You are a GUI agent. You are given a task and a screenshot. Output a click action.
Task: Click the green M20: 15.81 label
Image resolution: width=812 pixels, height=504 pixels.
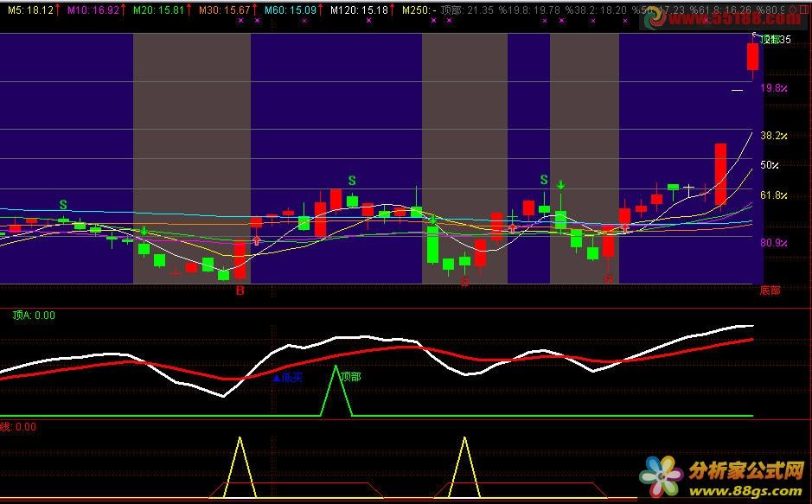pos(158,10)
